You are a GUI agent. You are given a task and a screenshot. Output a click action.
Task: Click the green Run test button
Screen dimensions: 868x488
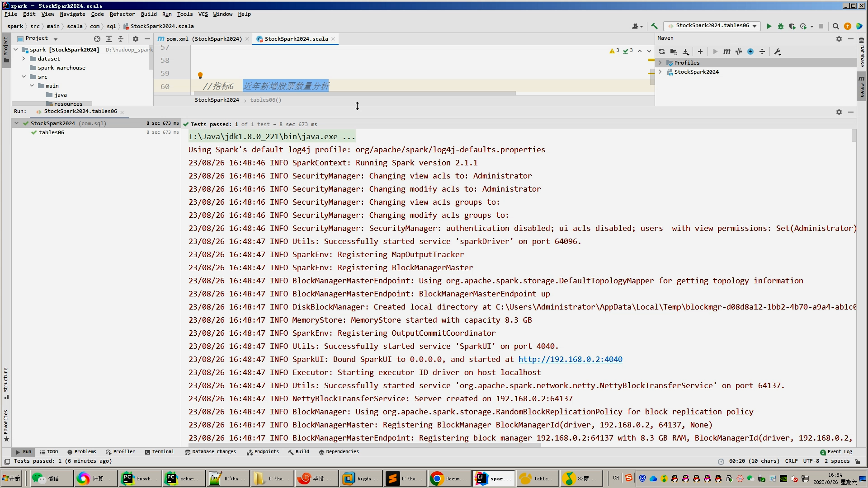[x=769, y=26]
